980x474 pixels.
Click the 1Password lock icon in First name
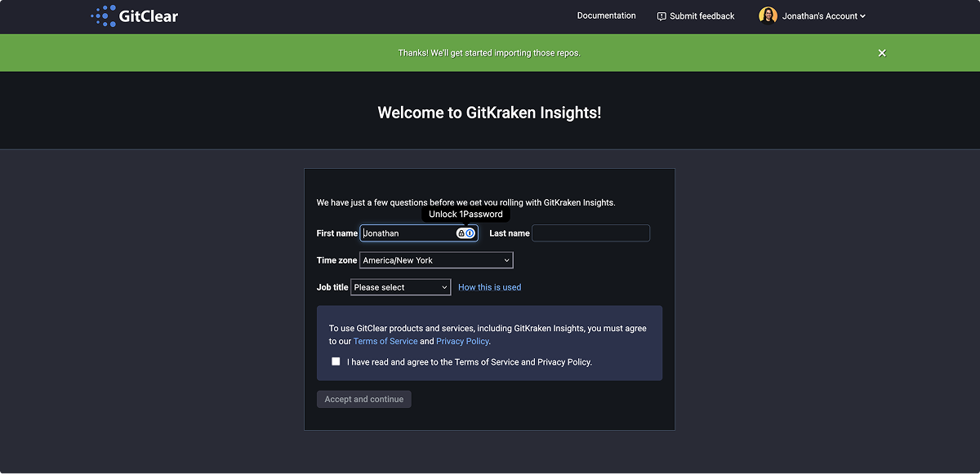coord(461,233)
